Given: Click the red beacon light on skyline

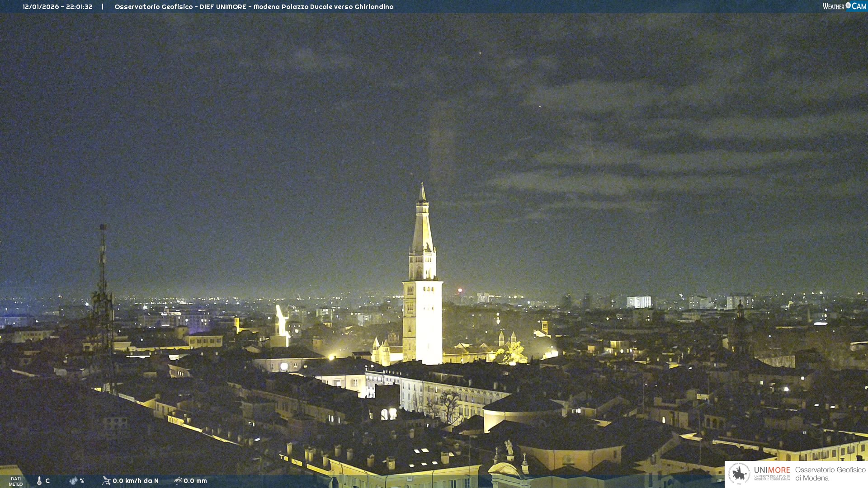Looking at the screenshot, I should pyautogui.click(x=460, y=290).
